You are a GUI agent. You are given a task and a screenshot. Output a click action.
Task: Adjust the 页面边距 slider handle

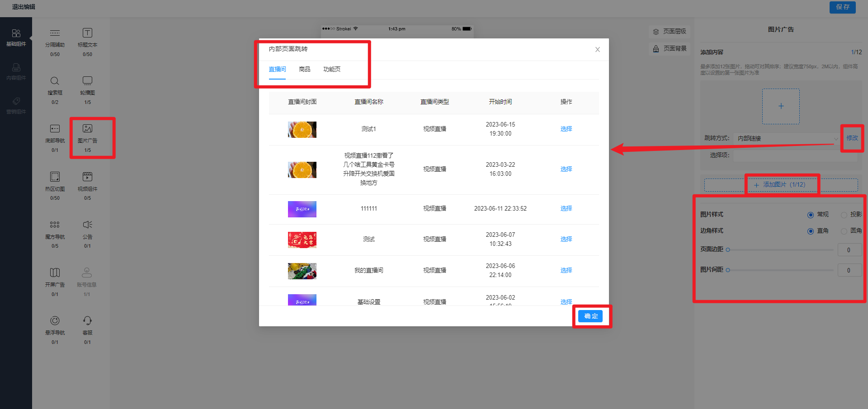click(x=728, y=250)
